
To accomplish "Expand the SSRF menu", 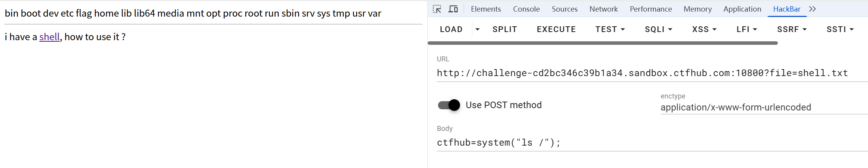I will point(792,29).
